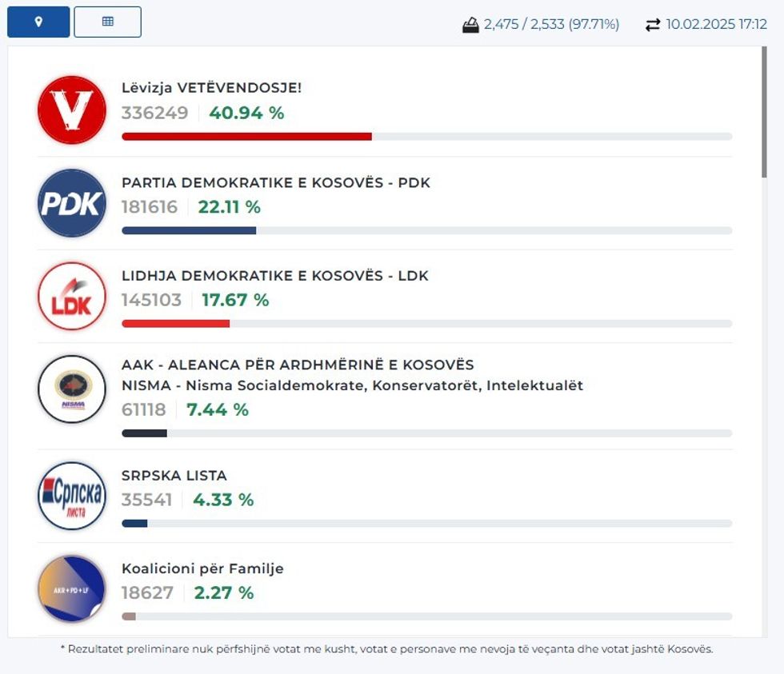Click the ballot box counted-stations icon
Screen dimensions: 784x674
coord(470,25)
